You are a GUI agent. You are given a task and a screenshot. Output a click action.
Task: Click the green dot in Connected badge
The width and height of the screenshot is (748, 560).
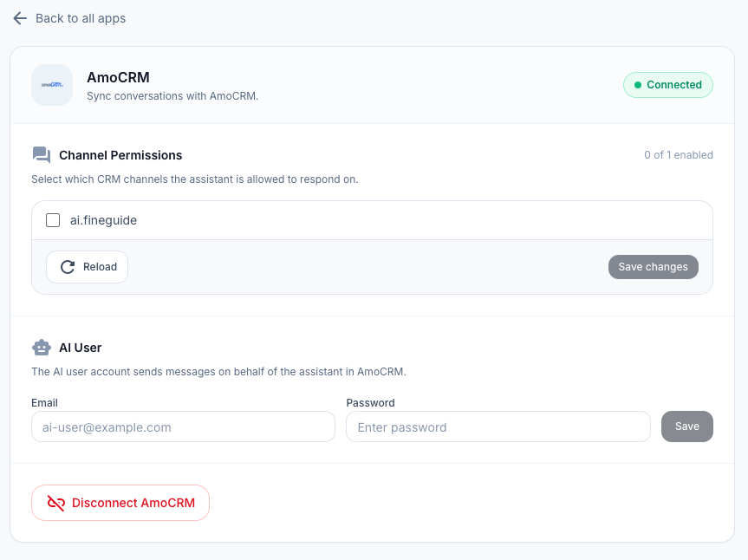tap(638, 85)
